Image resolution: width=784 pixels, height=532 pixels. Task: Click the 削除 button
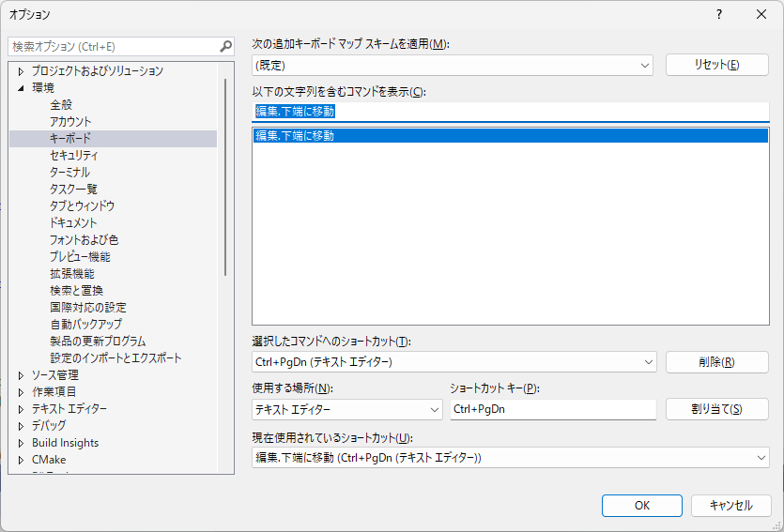717,362
